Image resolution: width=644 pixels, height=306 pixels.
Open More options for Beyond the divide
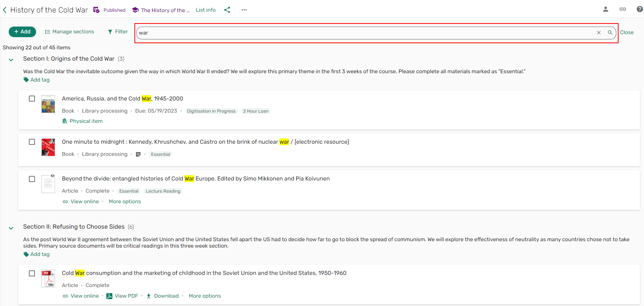[125, 201]
